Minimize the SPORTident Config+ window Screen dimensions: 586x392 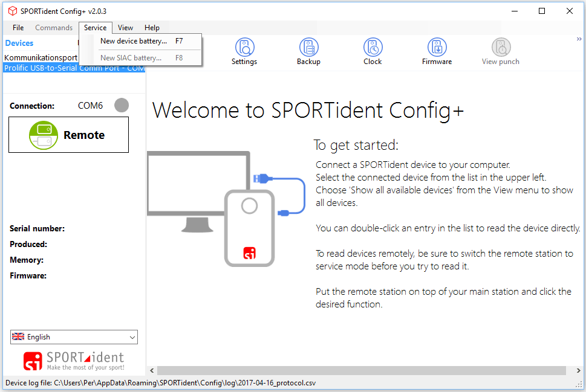pos(515,11)
